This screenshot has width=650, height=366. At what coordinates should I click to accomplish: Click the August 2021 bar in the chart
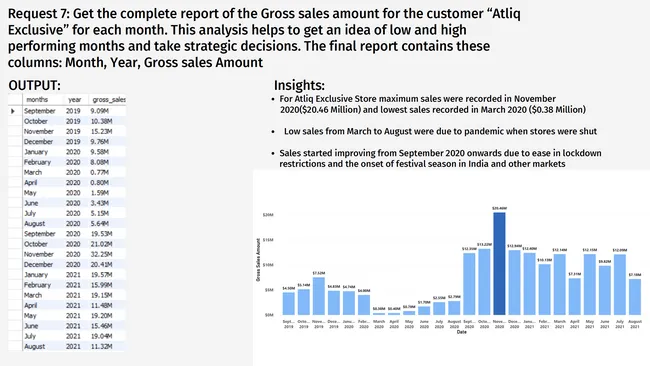coord(635,297)
